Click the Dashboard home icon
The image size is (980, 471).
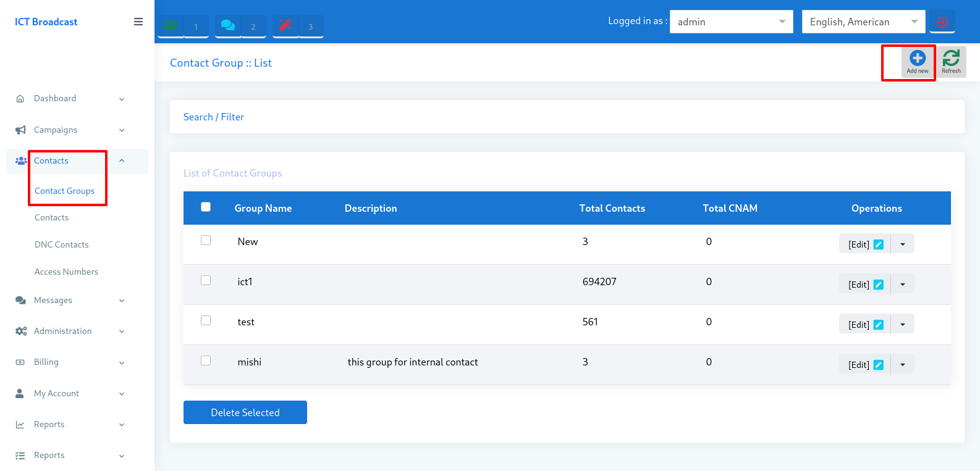(x=20, y=99)
